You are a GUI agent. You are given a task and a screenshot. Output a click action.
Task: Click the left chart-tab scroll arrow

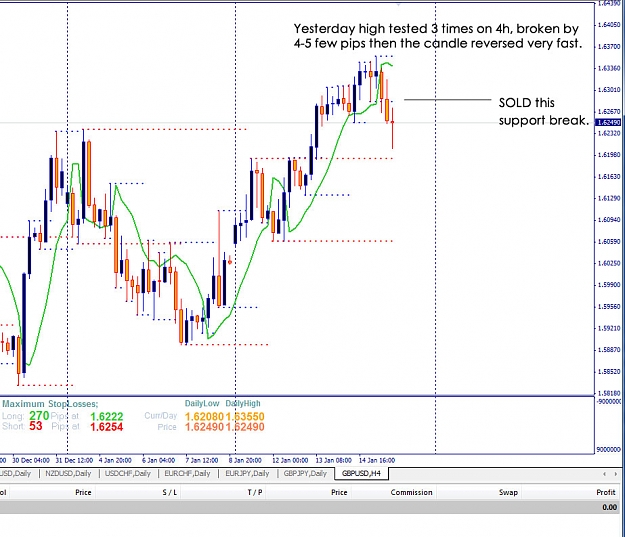pyautogui.click(x=605, y=474)
